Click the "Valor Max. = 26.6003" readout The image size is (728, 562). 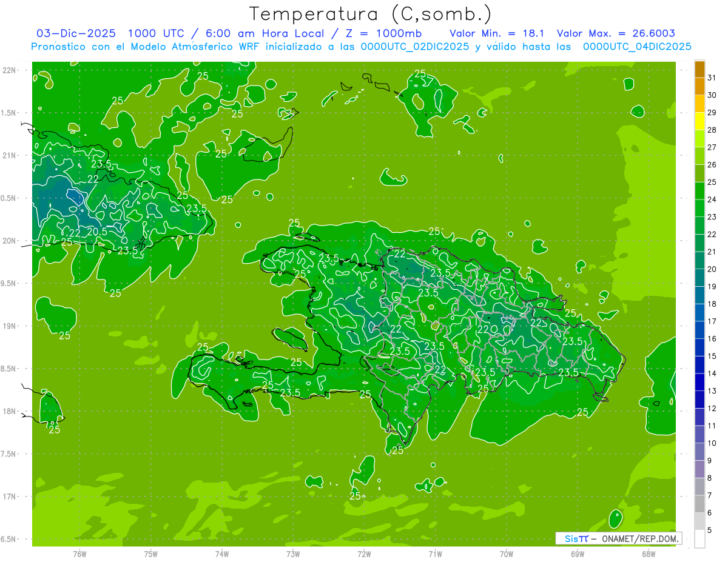point(616,34)
